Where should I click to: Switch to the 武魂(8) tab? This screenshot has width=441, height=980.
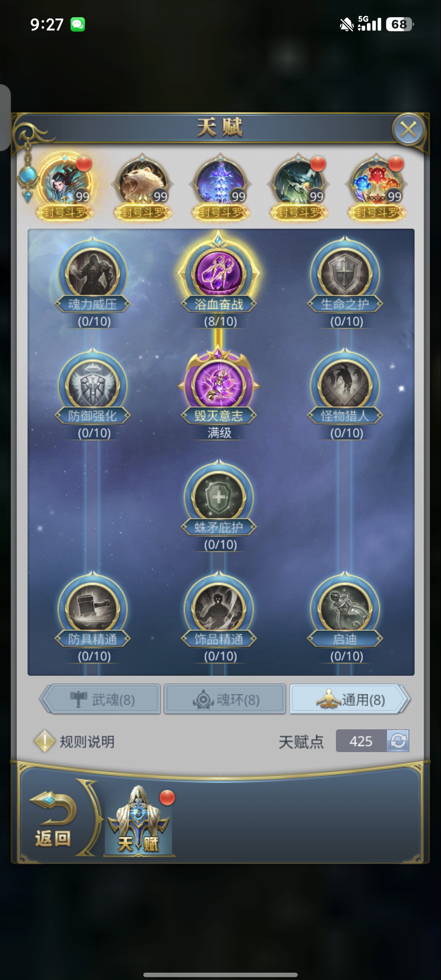(100, 699)
